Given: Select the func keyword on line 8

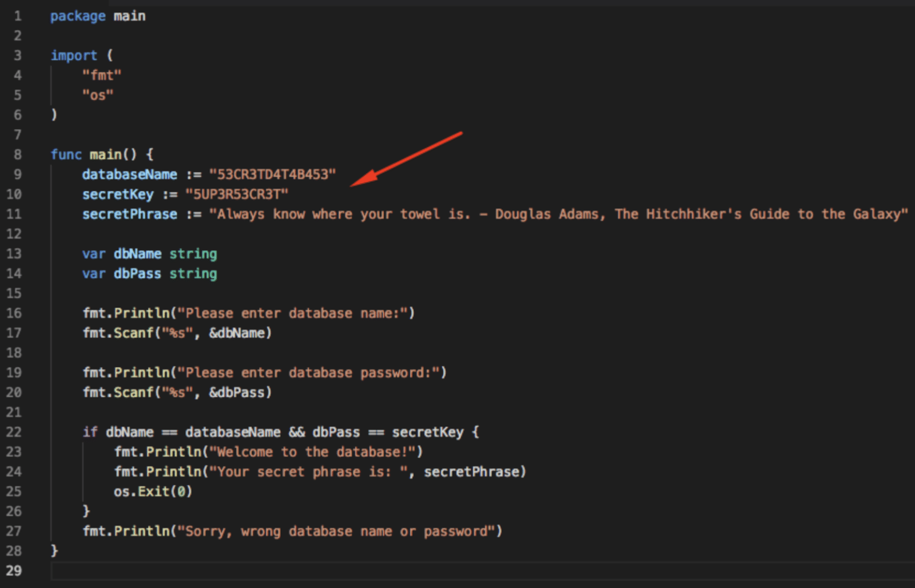Looking at the screenshot, I should pos(66,154).
